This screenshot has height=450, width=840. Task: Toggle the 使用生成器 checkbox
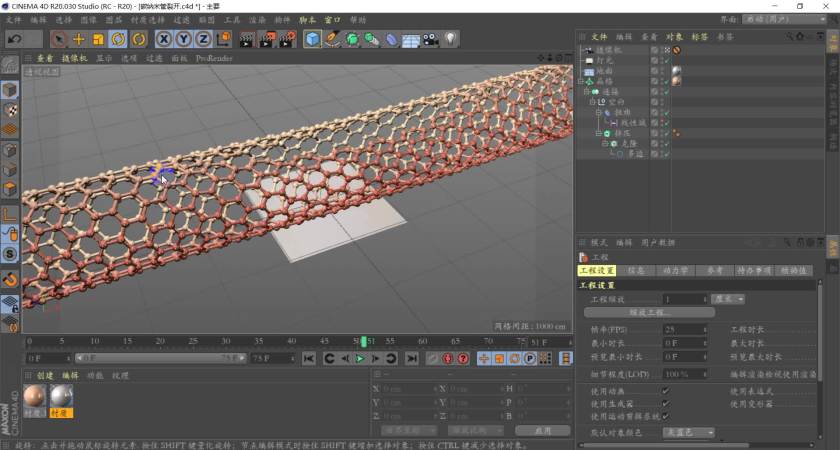[x=666, y=404]
